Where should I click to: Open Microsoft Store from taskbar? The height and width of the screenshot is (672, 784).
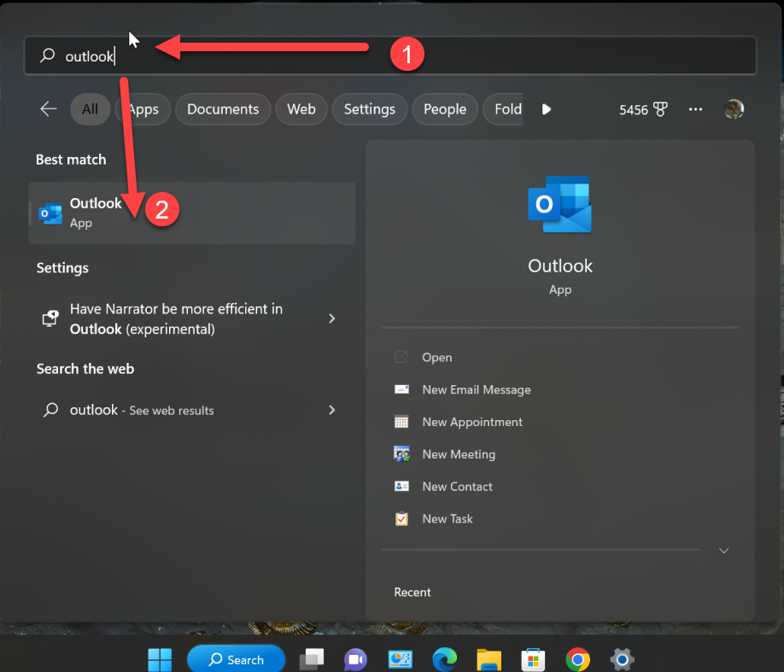[533, 659]
